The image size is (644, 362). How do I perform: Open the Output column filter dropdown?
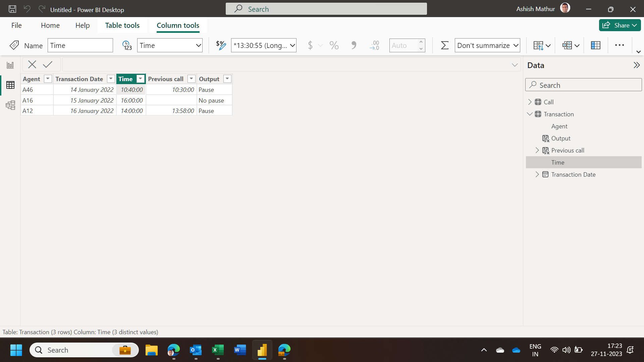[x=227, y=79]
